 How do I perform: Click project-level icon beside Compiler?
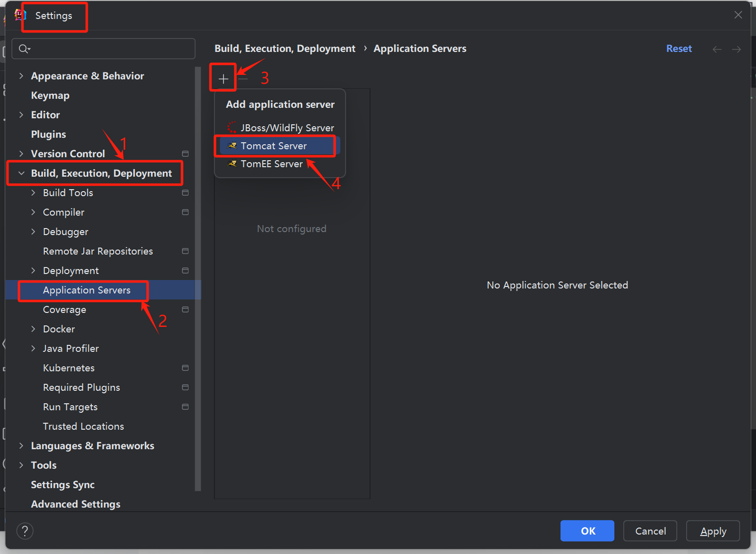186,212
